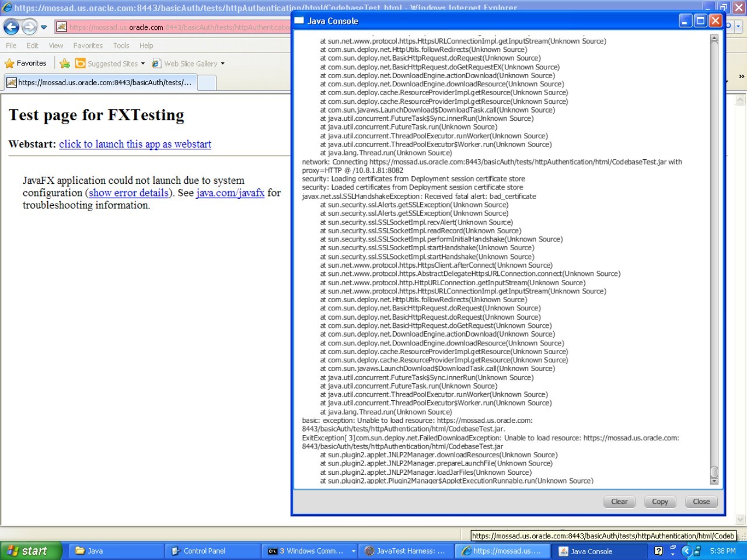Expand the Suggested Sites dropdown
This screenshot has height=560, width=747.
tap(142, 64)
